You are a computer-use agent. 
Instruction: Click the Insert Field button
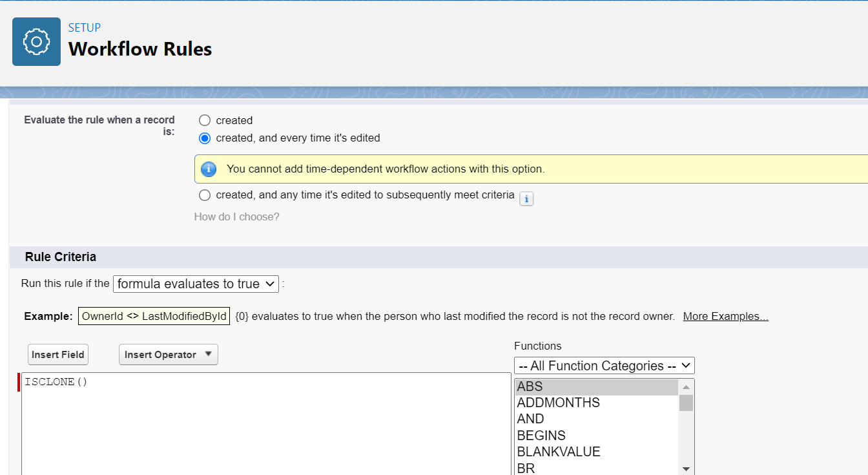(x=58, y=354)
